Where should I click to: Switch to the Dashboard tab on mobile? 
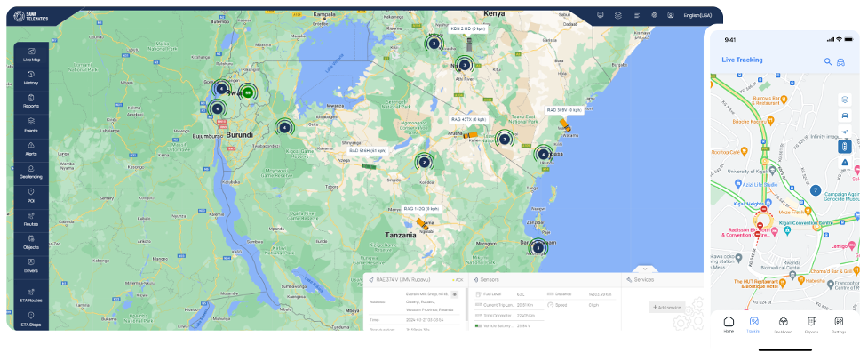coord(783,324)
